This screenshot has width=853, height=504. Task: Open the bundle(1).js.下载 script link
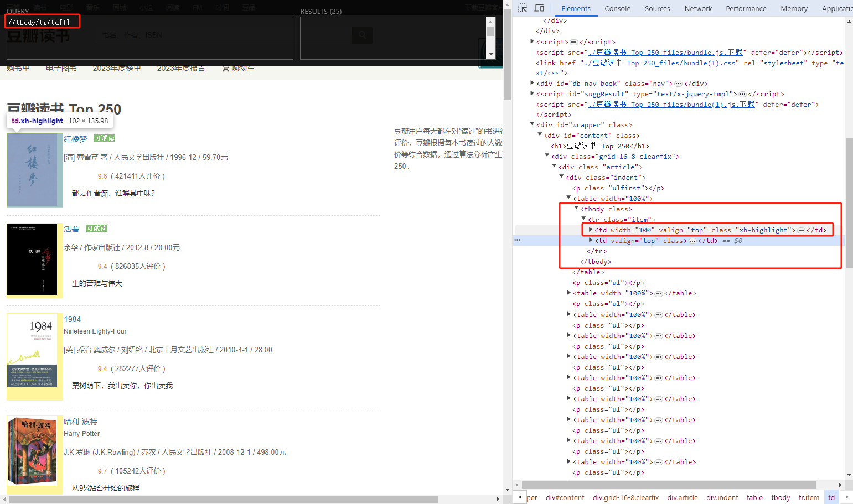pos(671,105)
